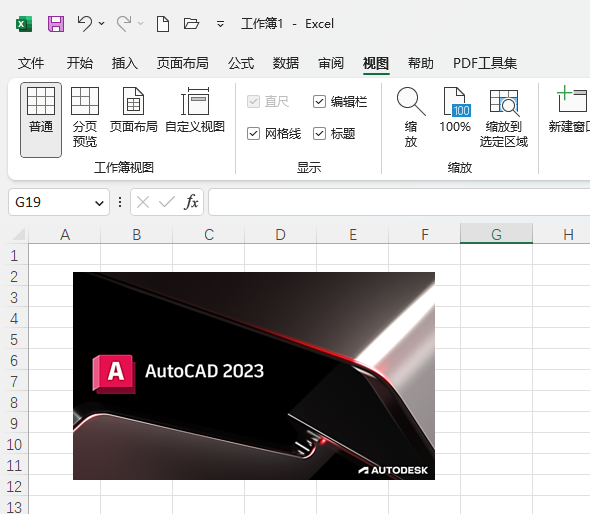Select column H header

[561, 234]
